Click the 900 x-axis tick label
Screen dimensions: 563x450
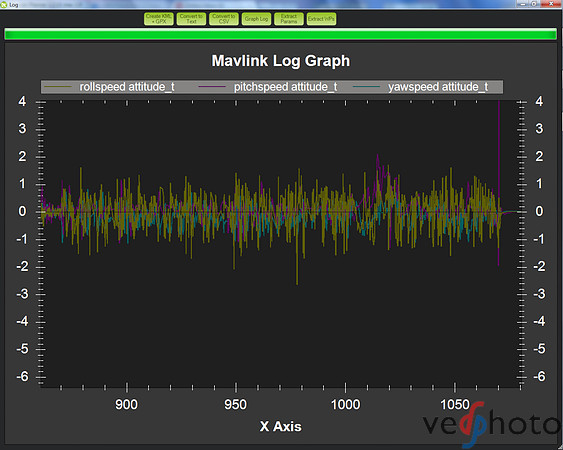point(126,405)
